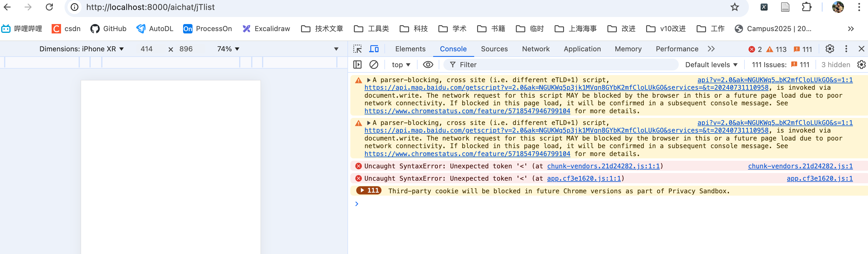Viewport: 868px width, 254px height.
Task: Open console settings gear beside hidden count
Action: pos(861,65)
